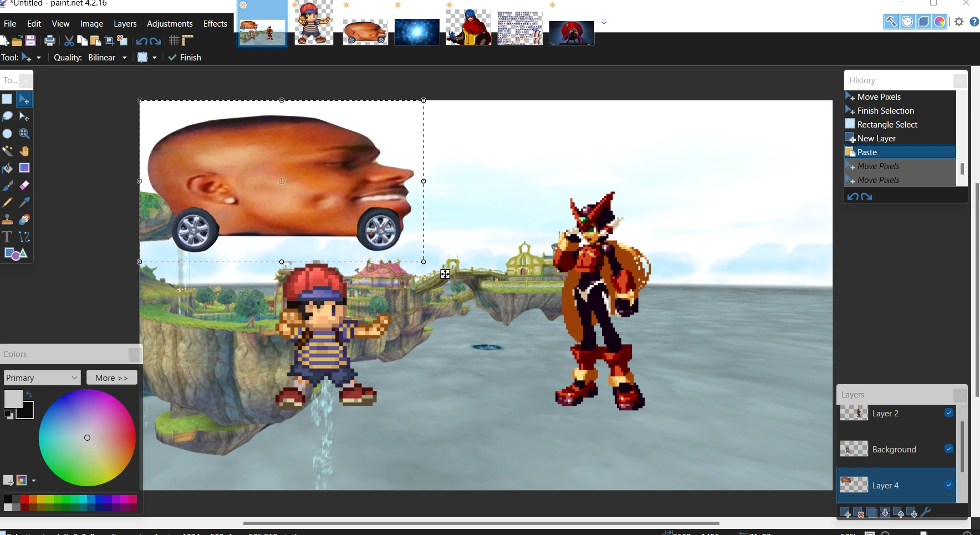Toggle History window visibility button

[907, 22]
